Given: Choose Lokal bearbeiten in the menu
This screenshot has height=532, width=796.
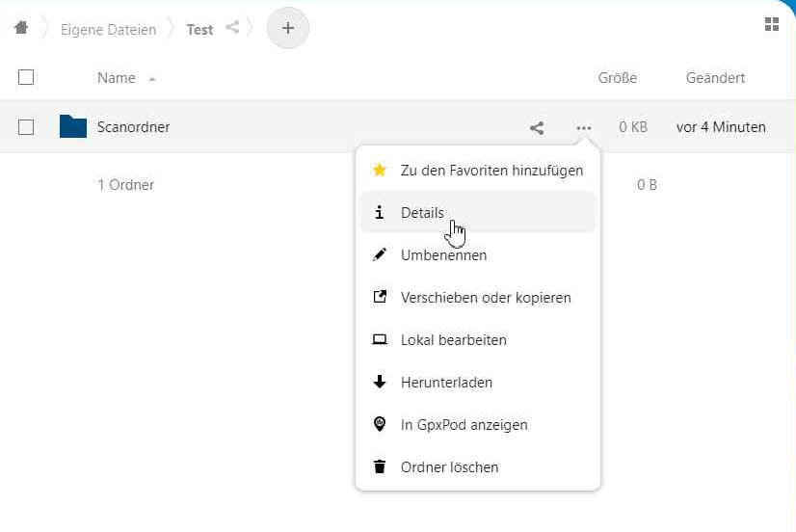Looking at the screenshot, I should [x=453, y=340].
